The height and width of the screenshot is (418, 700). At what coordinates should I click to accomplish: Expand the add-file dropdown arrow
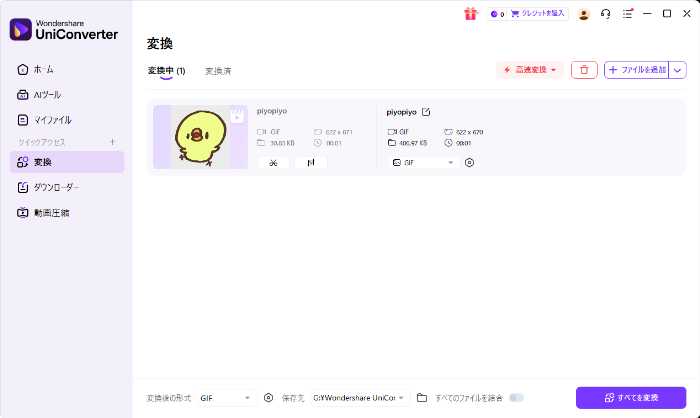(x=677, y=70)
